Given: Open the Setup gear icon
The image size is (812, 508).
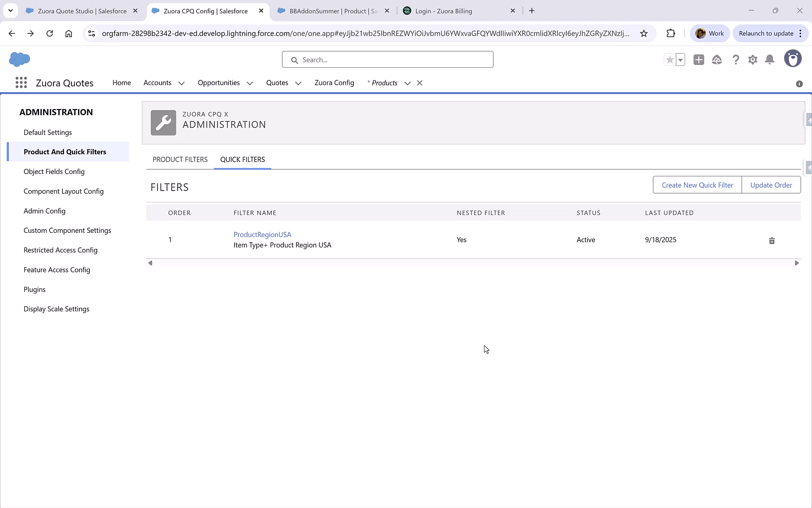Looking at the screenshot, I should 752,60.
